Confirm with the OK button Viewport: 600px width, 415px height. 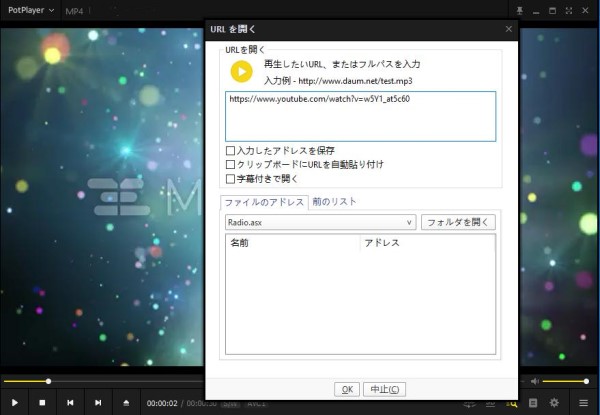(347, 389)
